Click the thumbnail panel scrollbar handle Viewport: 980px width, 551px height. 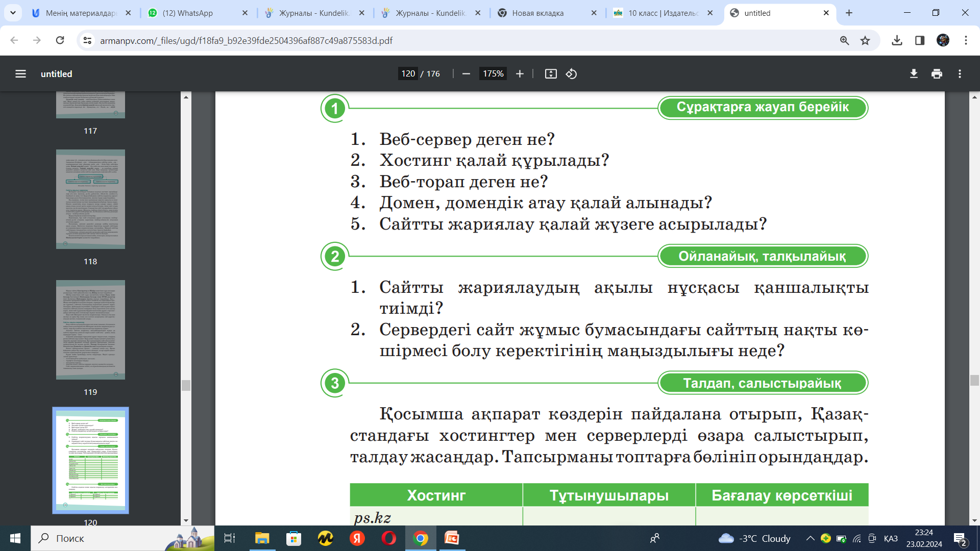(186, 385)
